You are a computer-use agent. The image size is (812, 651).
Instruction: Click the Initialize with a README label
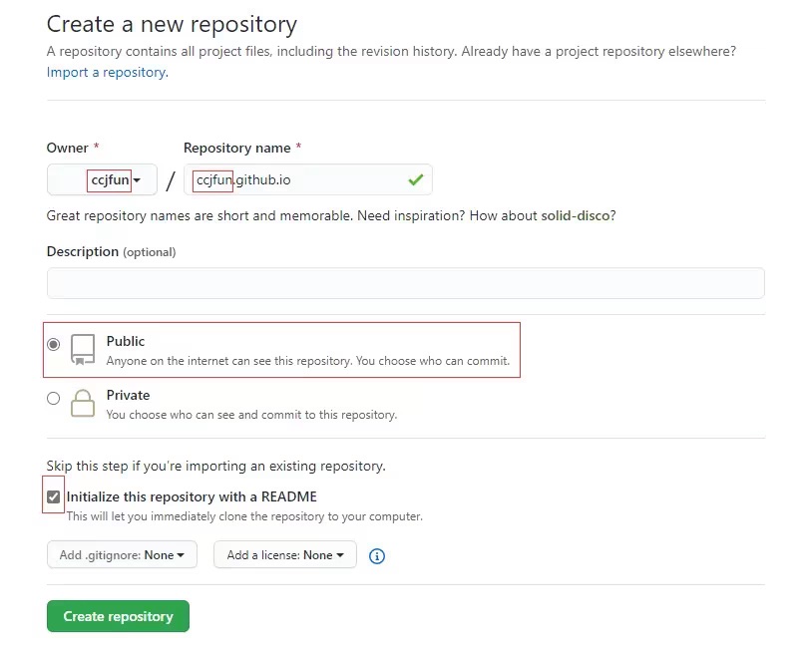[192, 496]
